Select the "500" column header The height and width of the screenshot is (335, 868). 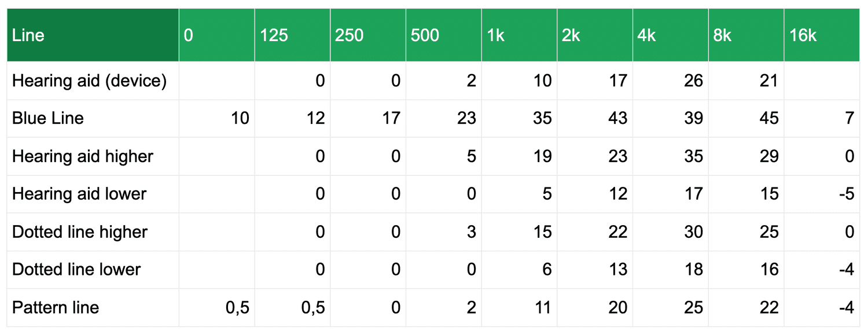pos(443,35)
